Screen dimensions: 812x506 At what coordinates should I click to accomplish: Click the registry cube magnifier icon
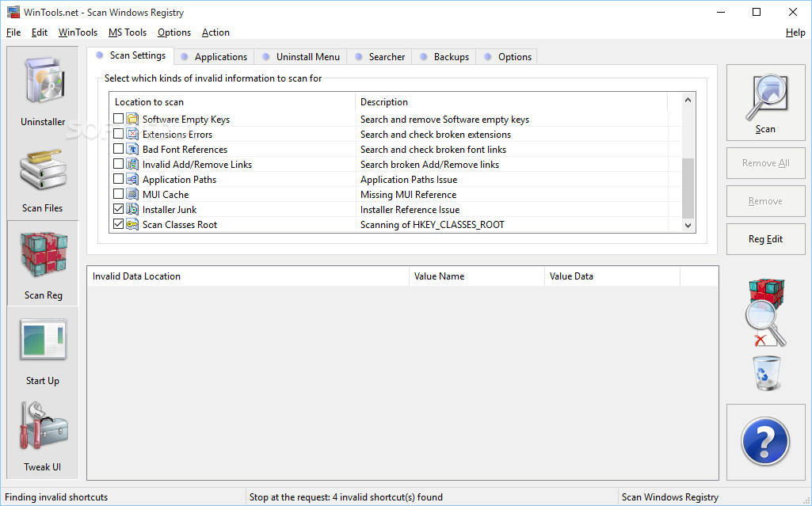coord(765,313)
